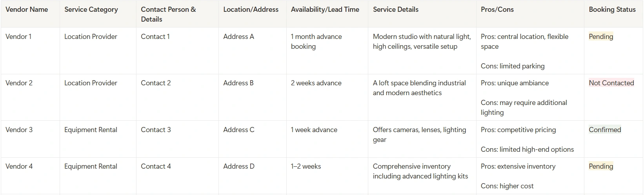
Task: Click the Pros/Cons column header
Action: (497, 9)
